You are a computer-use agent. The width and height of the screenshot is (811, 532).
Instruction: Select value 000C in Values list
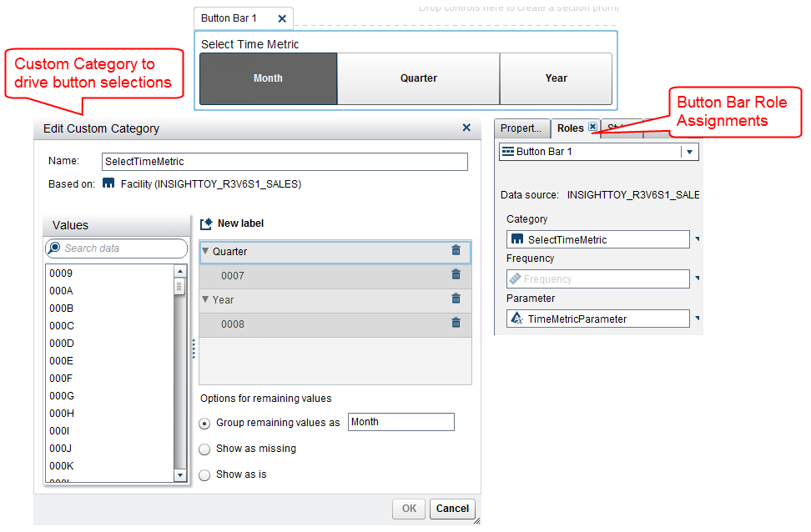click(109, 326)
